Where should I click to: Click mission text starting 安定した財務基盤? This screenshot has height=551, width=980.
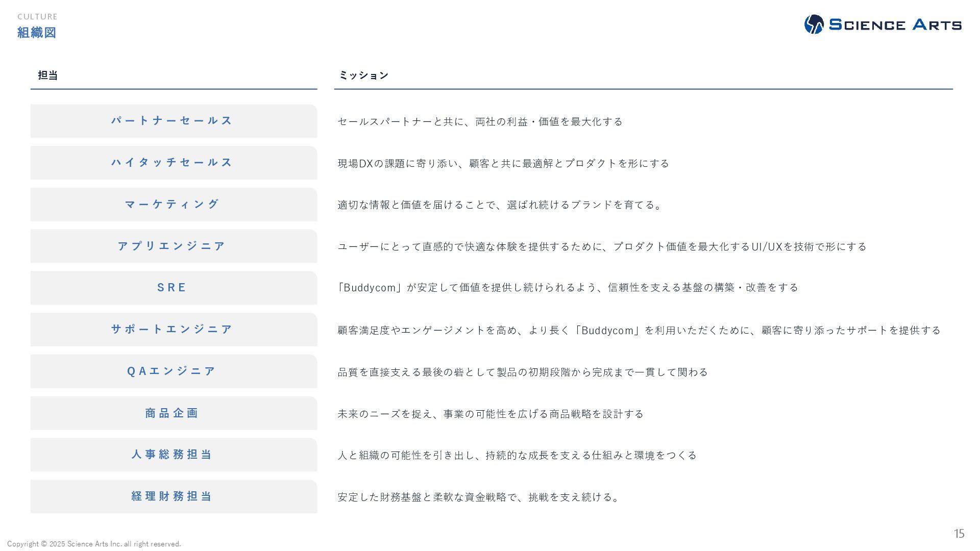[x=479, y=497]
